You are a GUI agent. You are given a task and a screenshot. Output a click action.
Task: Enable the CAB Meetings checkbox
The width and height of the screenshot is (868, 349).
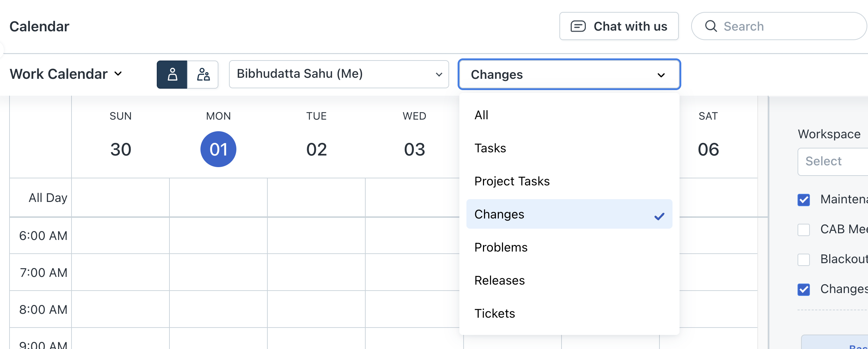pos(804,230)
